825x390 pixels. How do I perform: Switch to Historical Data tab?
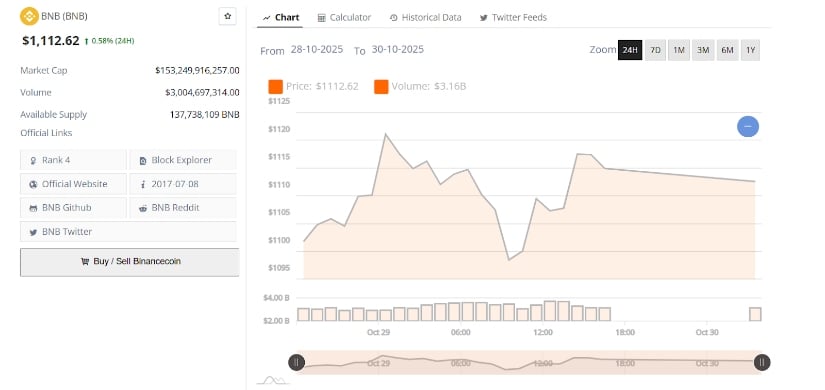point(425,17)
